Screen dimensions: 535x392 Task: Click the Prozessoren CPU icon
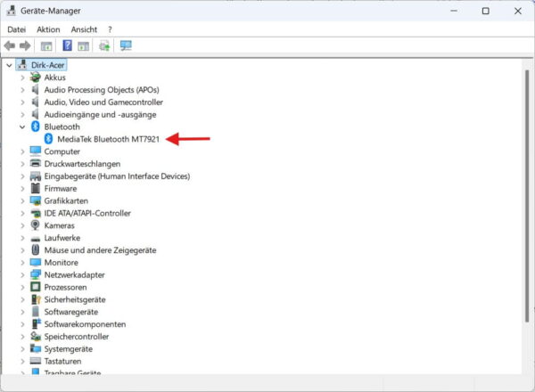(35, 287)
